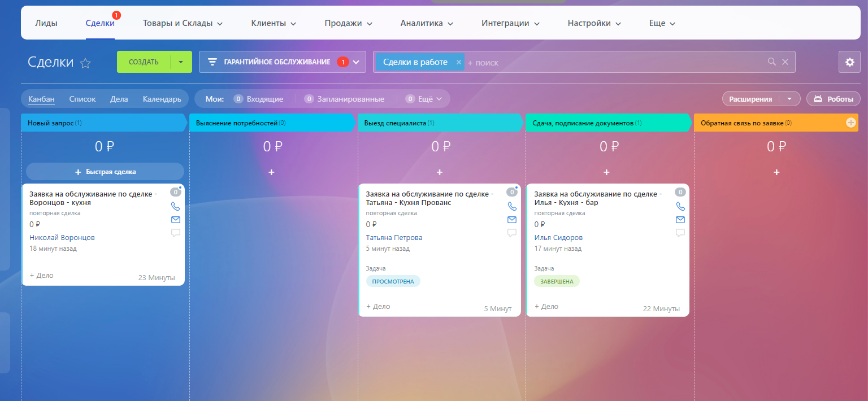Click the favorite star next to Сделки
Screen dimensions: 868x401
[x=85, y=63]
